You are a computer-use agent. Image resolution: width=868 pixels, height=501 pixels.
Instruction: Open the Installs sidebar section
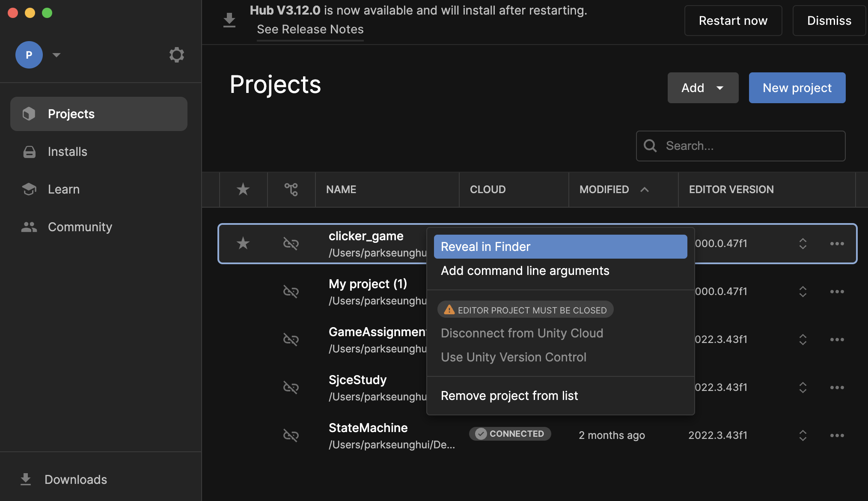[x=68, y=152]
